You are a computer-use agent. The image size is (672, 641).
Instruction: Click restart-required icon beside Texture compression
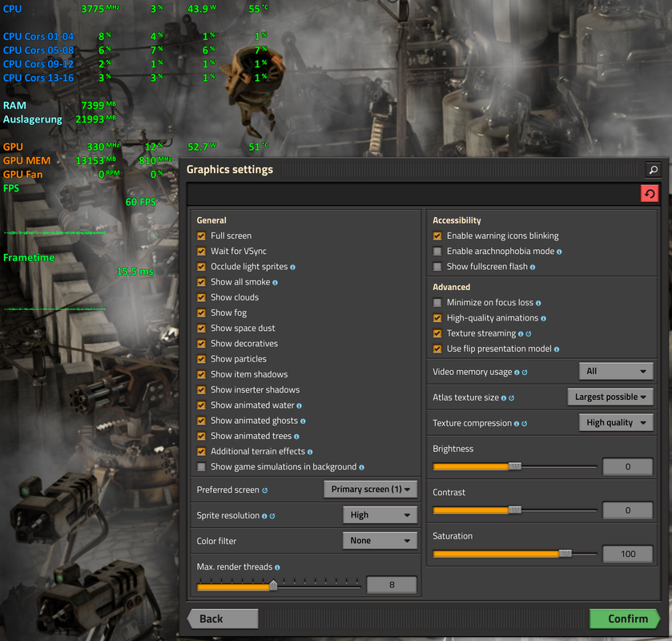524,424
